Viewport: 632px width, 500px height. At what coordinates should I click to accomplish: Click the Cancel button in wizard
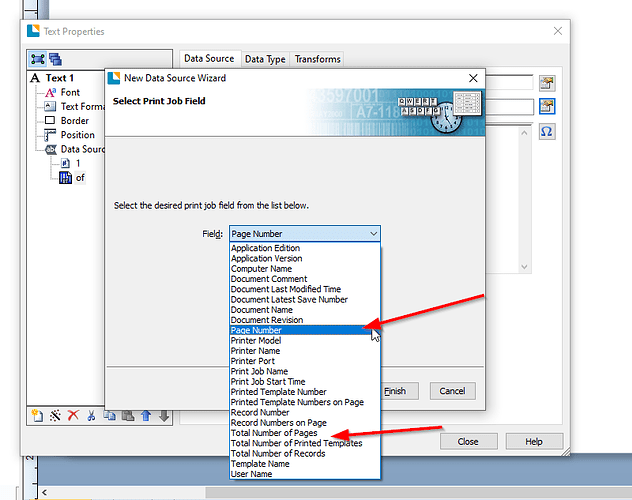[453, 391]
